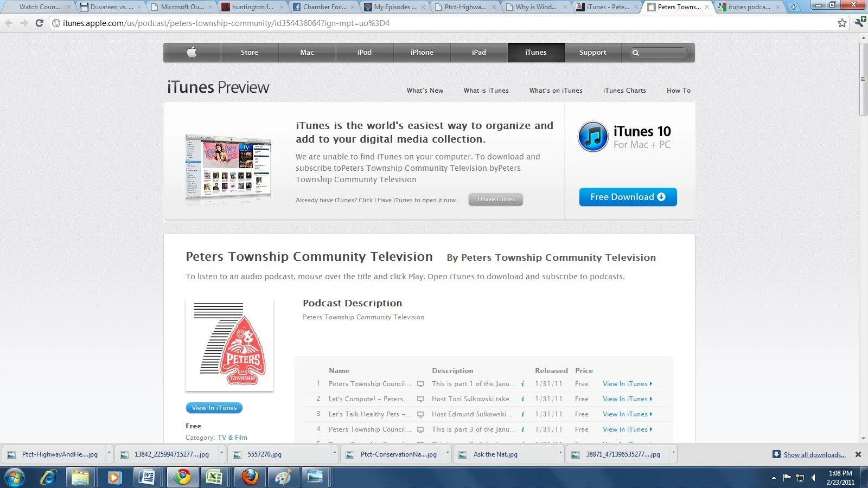Switch to the Duvateen vs. browser tab
Image resolution: width=868 pixels, height=488 pixels.
(x=111, y=7)
